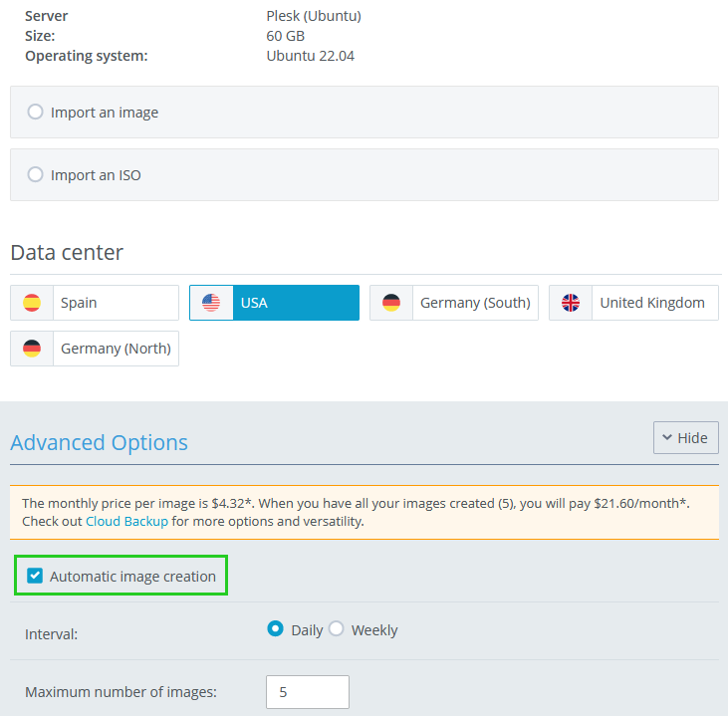Choose the Weekly interval radio button
The width and height of the screenshot is (728, 716).
click(x=337, y=629)
